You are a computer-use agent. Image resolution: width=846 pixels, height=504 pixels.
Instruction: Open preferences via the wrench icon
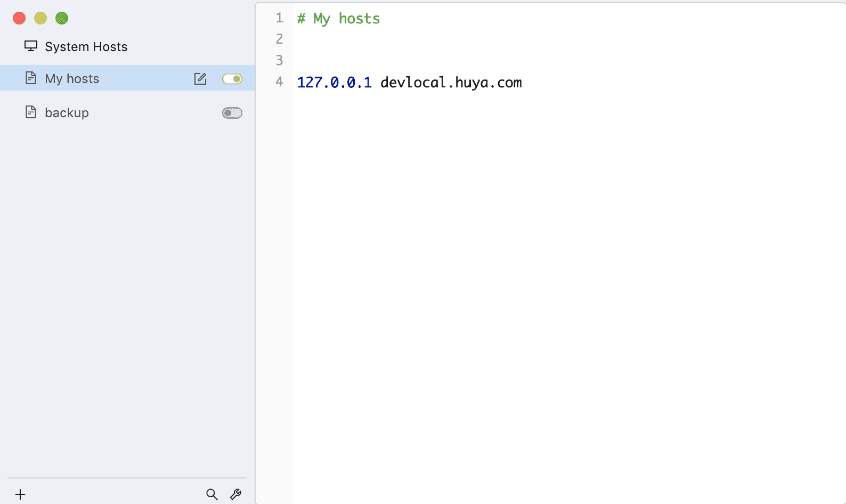click(x=235, y=494)
